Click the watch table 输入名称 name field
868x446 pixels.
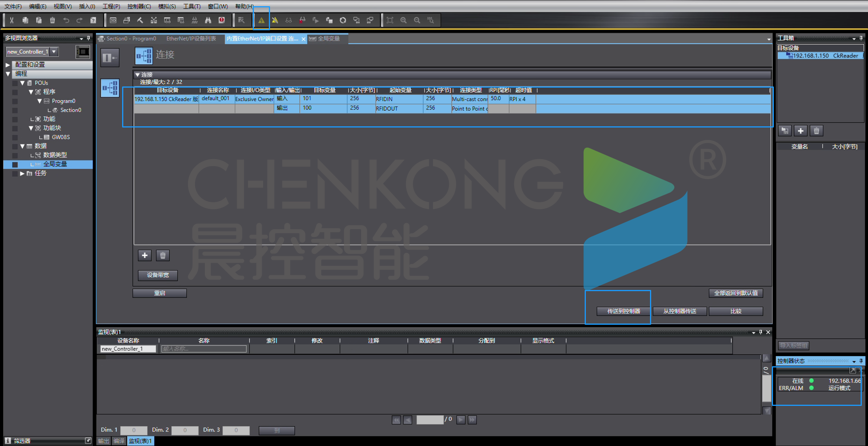[x=204, y=349]
